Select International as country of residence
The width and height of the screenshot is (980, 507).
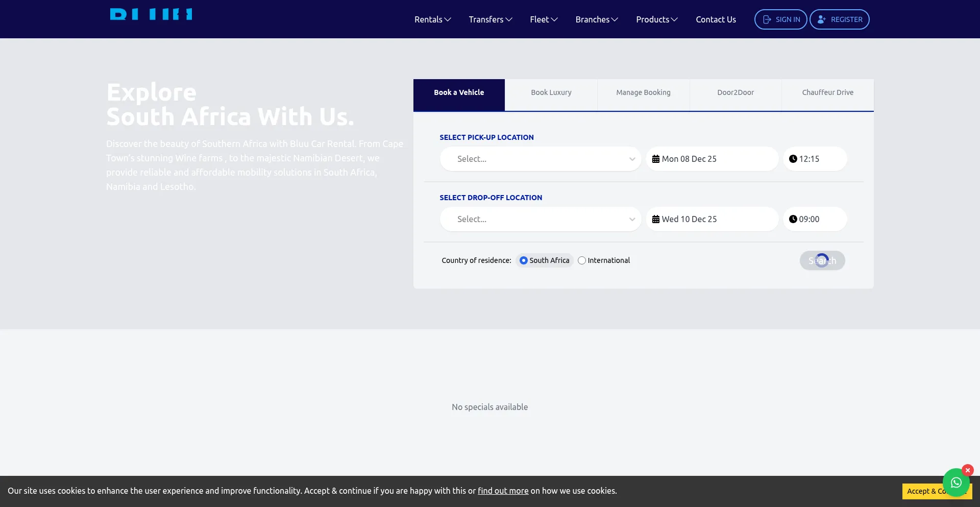click(582, 260)
